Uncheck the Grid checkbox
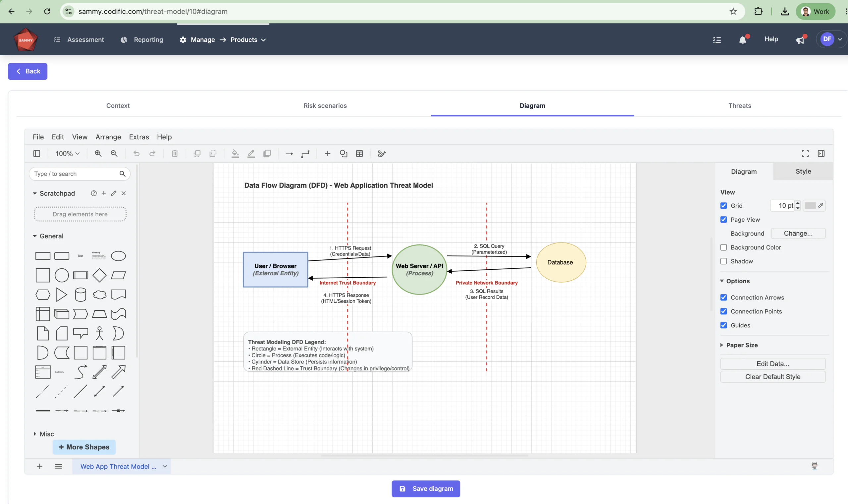Viewport: 848px width, 504px height. pyautogui.click(x=723, y=206)
